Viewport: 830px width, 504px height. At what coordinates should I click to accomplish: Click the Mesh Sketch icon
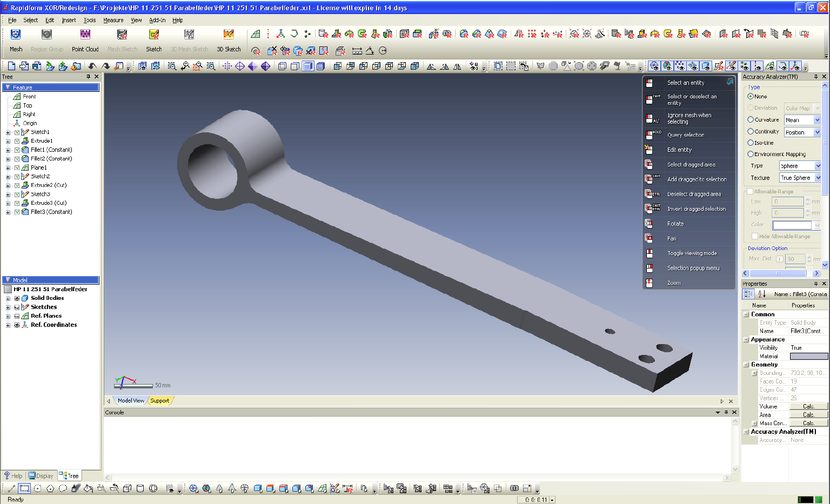pos(122,35)
